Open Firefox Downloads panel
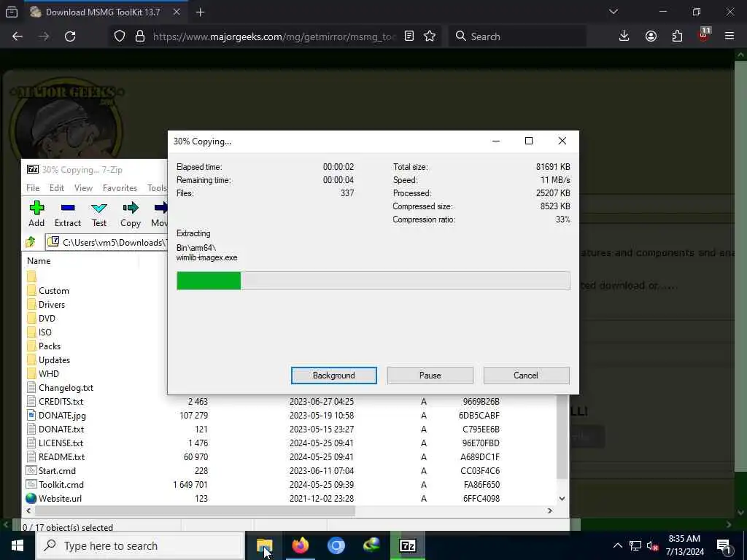 point(624,36)
